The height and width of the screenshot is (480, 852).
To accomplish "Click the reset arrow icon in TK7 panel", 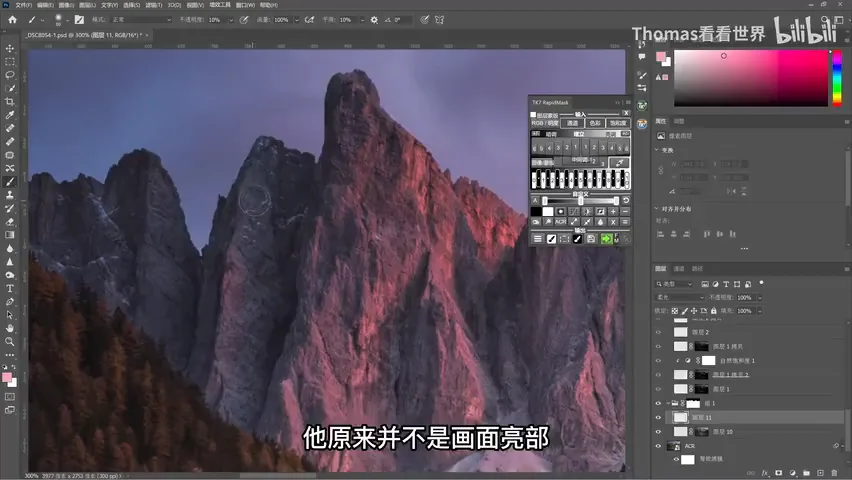I will pyautogui.click(x=625, y=201).
